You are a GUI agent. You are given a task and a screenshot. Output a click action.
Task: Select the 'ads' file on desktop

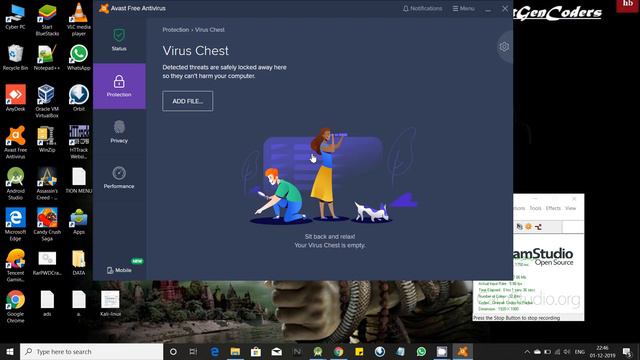pyautogui.click(x=47, y=303)
